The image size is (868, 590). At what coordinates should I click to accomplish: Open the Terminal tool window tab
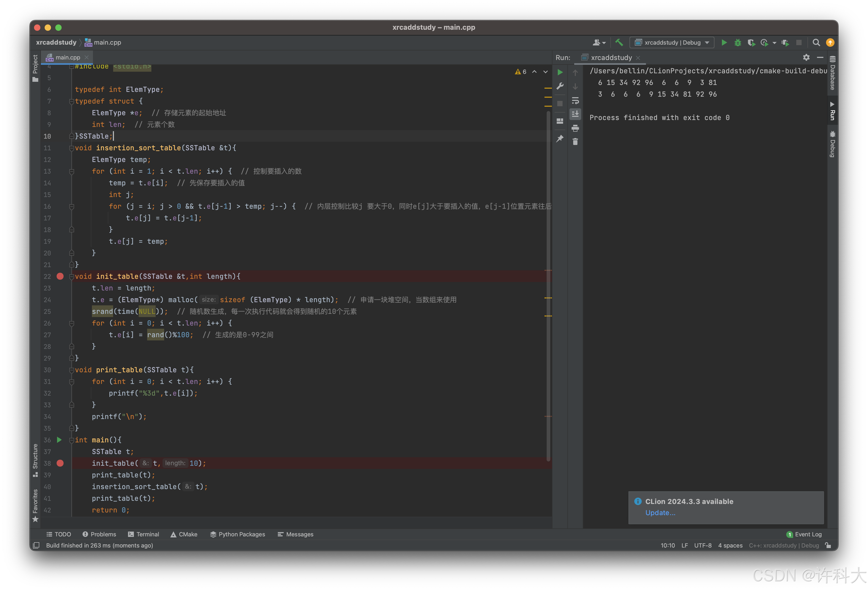[143, 534]
